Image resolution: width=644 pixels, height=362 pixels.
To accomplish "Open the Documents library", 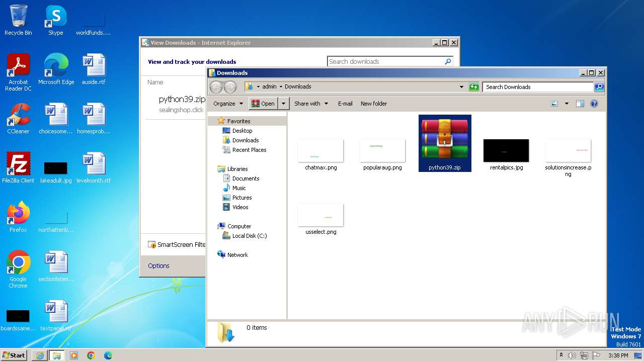I will pyautogui.click(x=246, y=178).
